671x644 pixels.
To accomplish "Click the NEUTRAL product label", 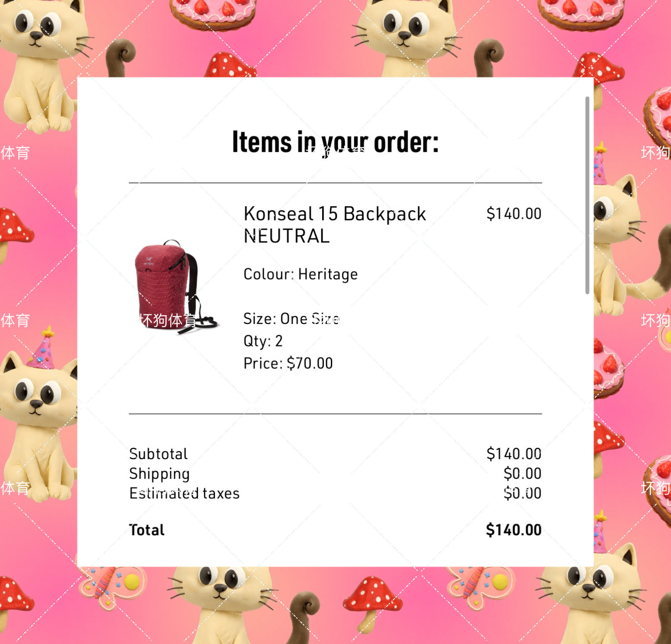I will pyautogui.click(x=286, y=237).
